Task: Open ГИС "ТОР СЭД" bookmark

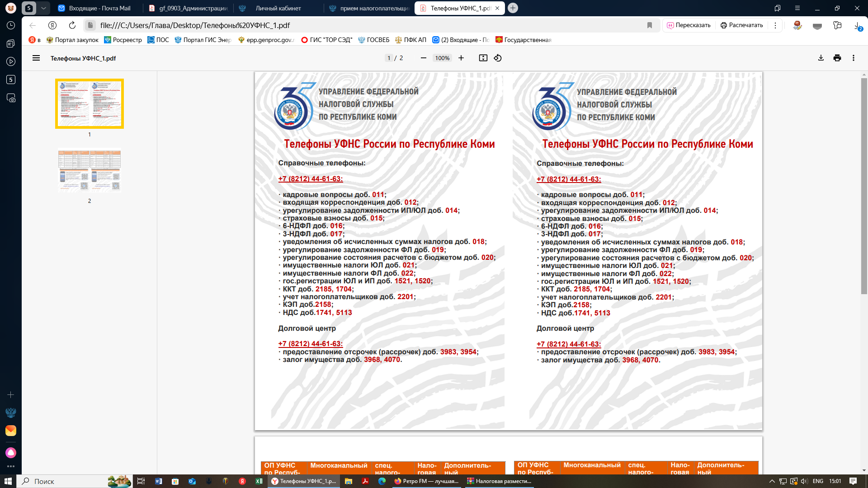Action: click(x=326, y=40)
